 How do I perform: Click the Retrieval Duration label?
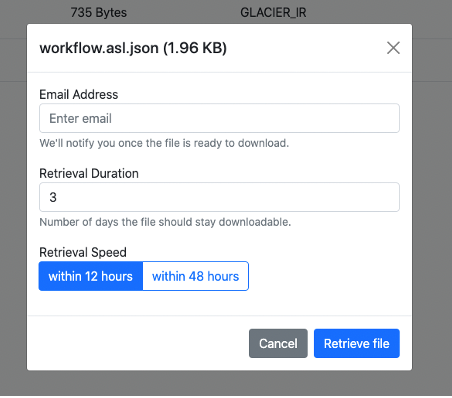click(x=89, y=174)
